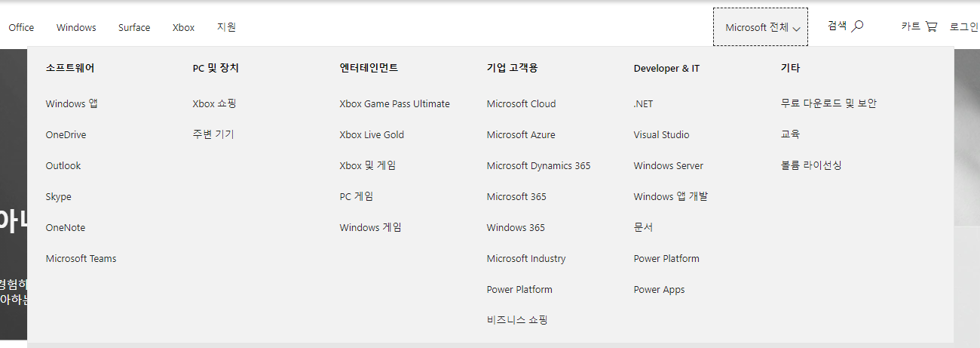Open the Windows 게임 link
Image resolution: width=980 pixels, height=348 pixels.
pos(370,227)
